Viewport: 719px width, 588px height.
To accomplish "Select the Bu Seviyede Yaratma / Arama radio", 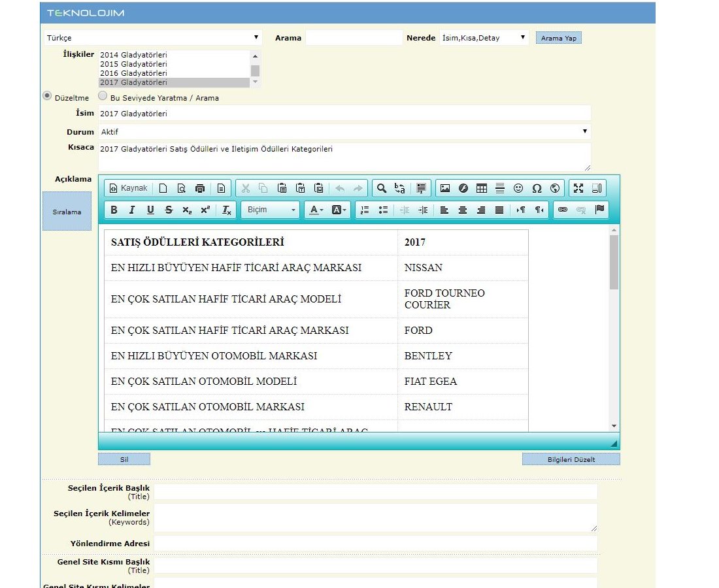I will click(103, 96).
